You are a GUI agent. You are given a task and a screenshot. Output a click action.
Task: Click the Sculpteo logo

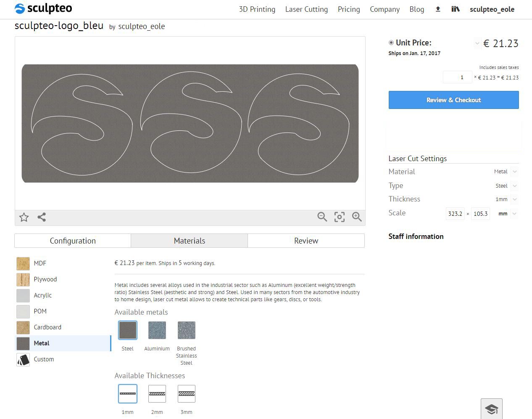pyautogui.click(x=43, y=8)
